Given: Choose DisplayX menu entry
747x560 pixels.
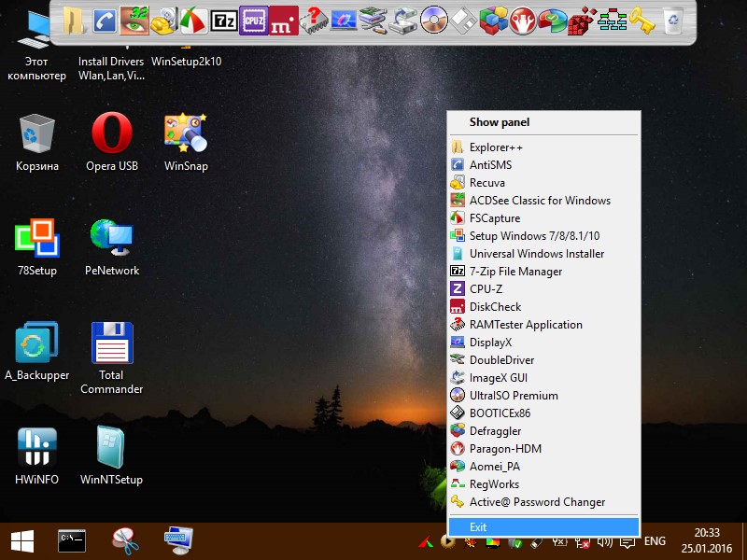Looking at the screenshot, I should coord(543,343).
